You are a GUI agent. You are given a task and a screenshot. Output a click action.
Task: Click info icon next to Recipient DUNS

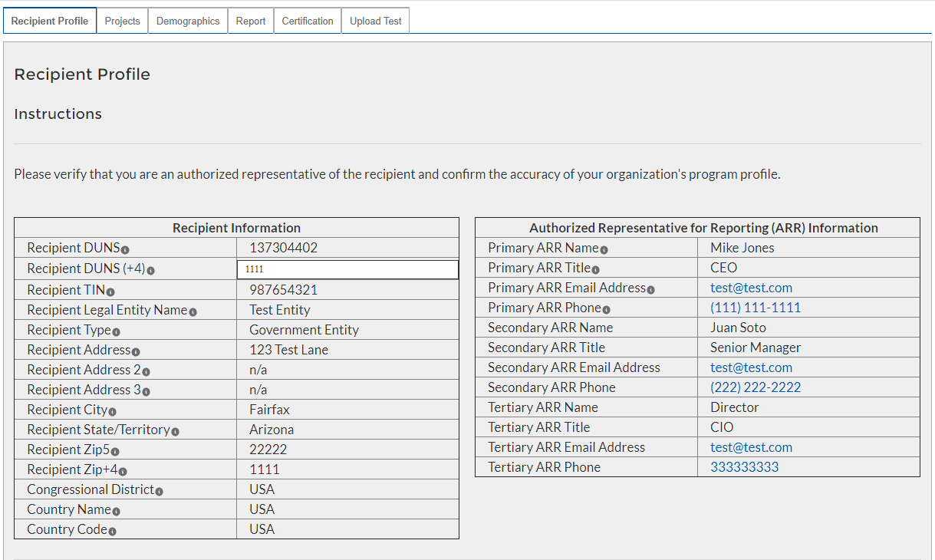click(125, 250)
